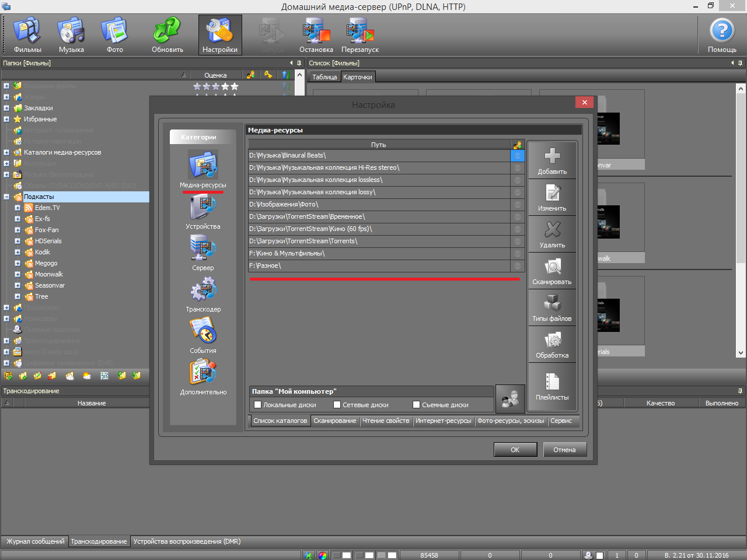Click the Delete (Удалить) icon button
Image resolution: width=747 pixels, height=560 pixels.
pos(552,233)
